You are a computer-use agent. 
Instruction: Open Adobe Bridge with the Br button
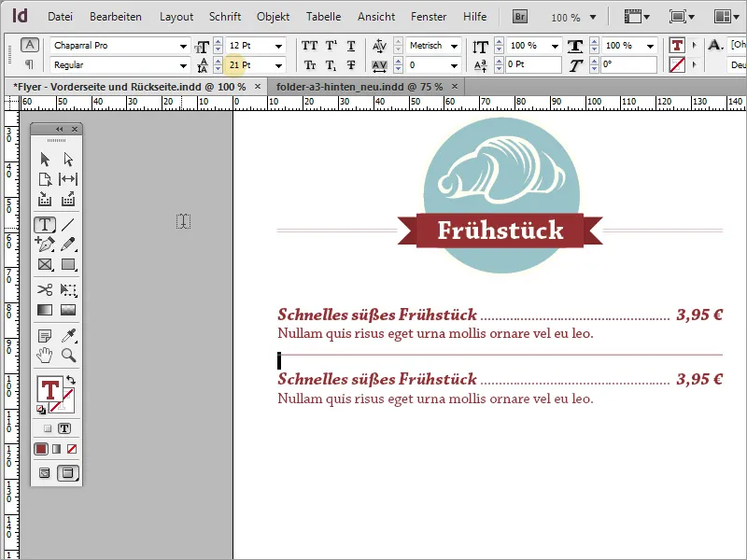(x=520, y=17)
